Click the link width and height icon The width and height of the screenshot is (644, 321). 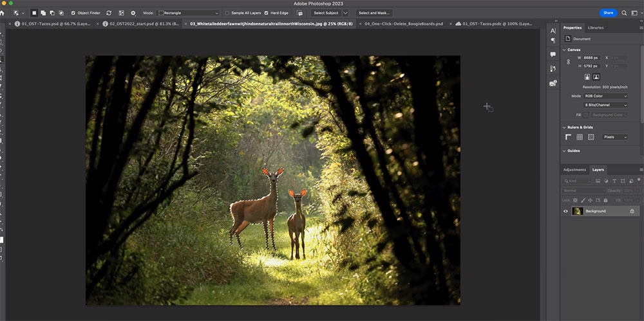568,62
